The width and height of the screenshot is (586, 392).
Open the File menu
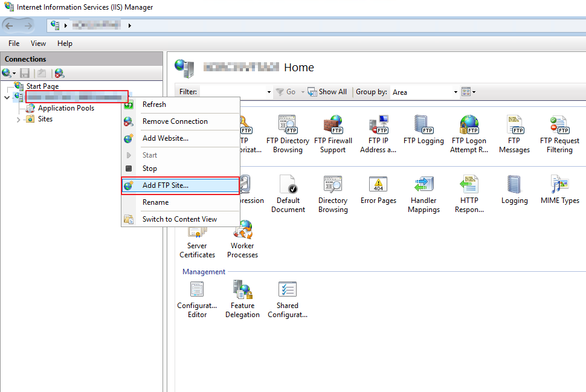pyautogui.click(x=14, y=43)
